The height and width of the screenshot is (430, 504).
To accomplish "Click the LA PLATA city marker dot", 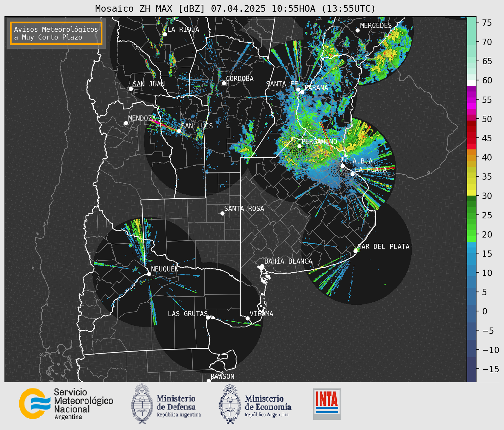I will (x=353, y=174).
